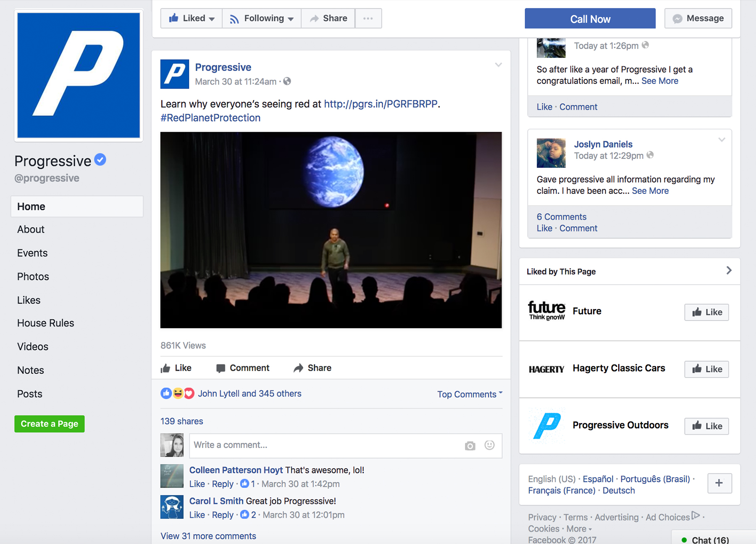Click the Future page logo

click(x=546, y=311)
